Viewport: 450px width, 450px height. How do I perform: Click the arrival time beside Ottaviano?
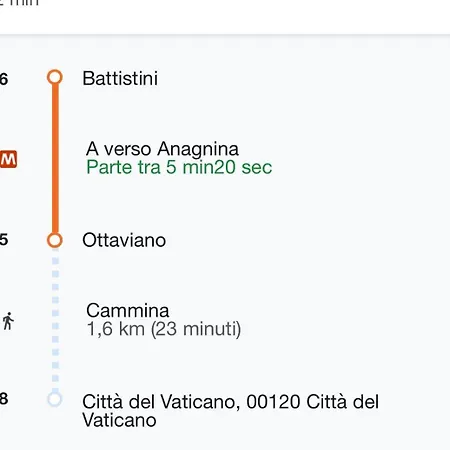(4, 239)
